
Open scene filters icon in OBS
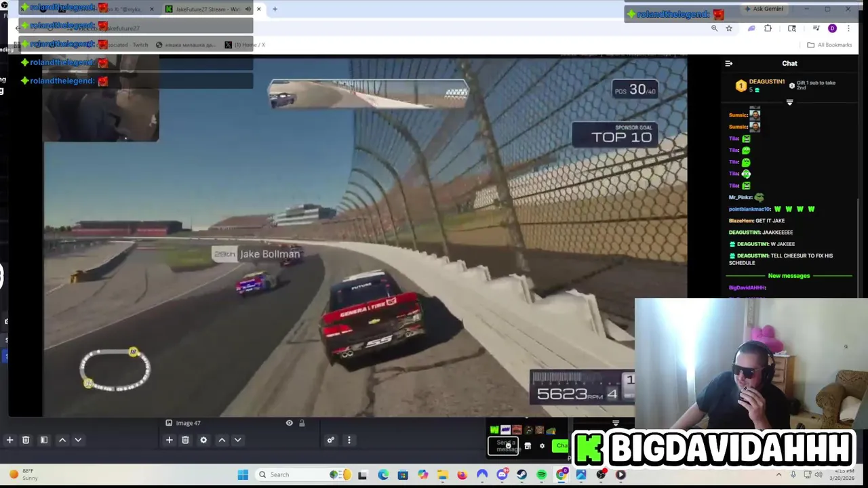(x=43, y=440)
